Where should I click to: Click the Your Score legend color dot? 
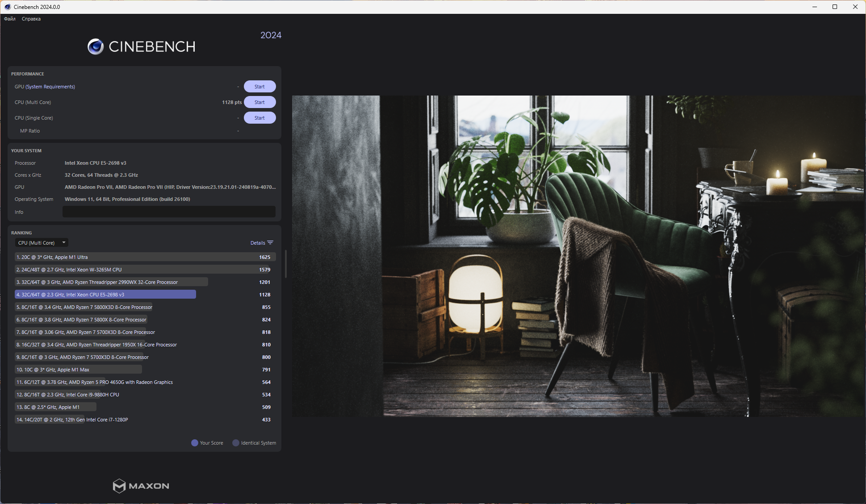click(x=195, y=443)
